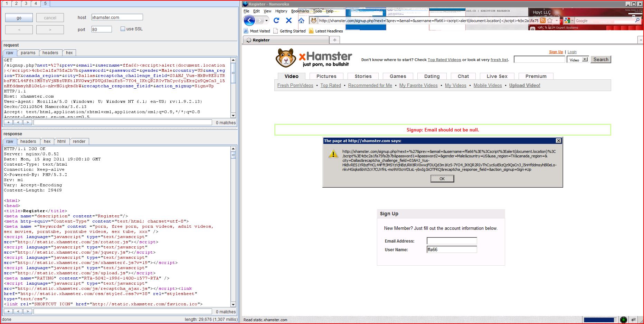The height and width of the screenshot is (324, 644).
Task: Open the response headers tab
Action: click(x=28, y=141)
